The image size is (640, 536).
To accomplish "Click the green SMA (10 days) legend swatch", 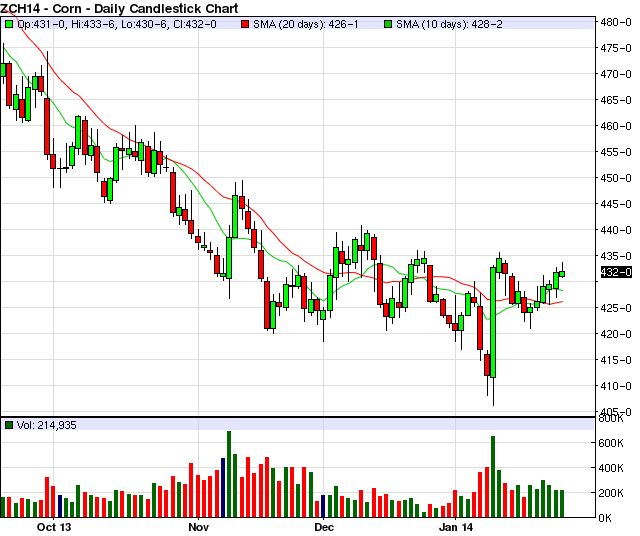I will click(388, 24).
